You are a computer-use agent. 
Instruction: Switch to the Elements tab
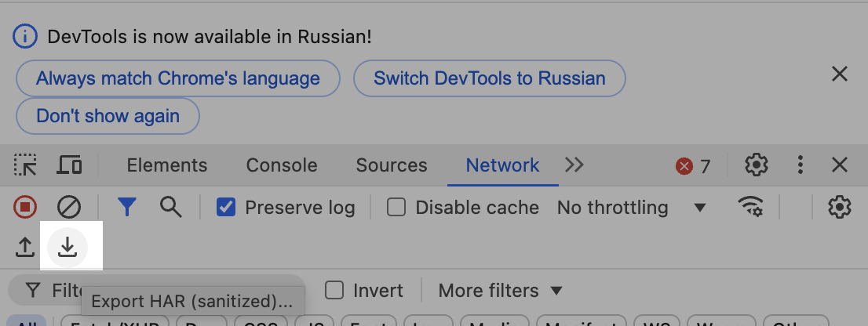tap(167, 165)
